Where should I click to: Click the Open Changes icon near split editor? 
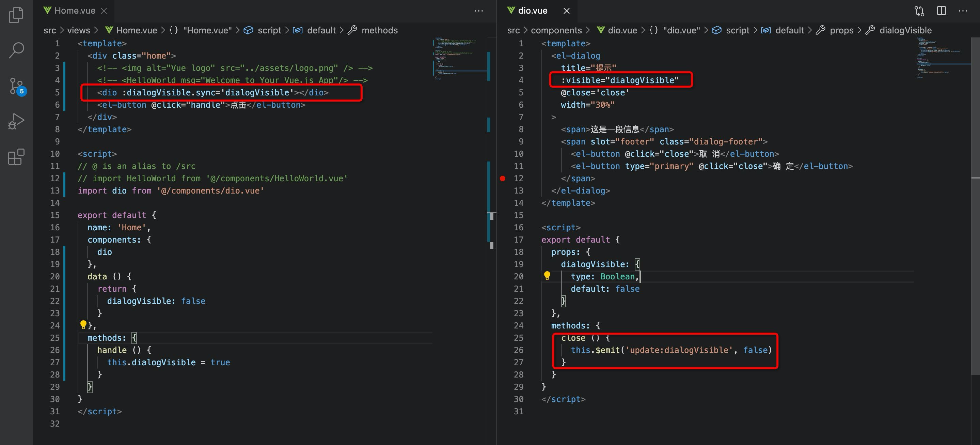pos(919,11)
